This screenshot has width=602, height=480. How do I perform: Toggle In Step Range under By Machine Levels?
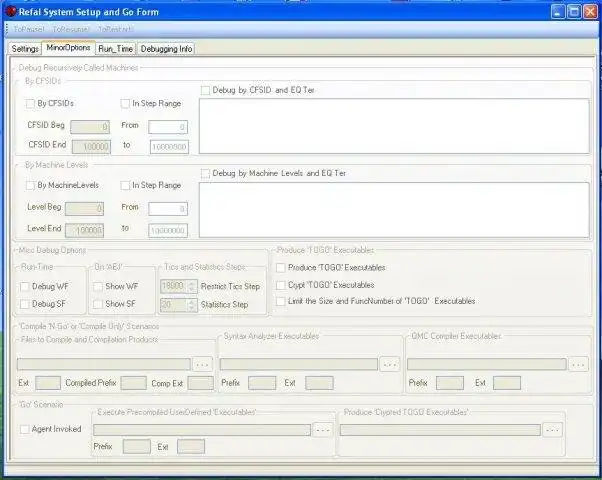pos(125,185)
